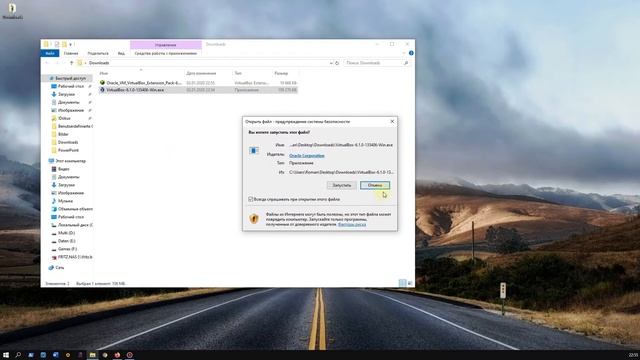
Task: Sort files by Тип column header
Action: (x=238, y=73)
